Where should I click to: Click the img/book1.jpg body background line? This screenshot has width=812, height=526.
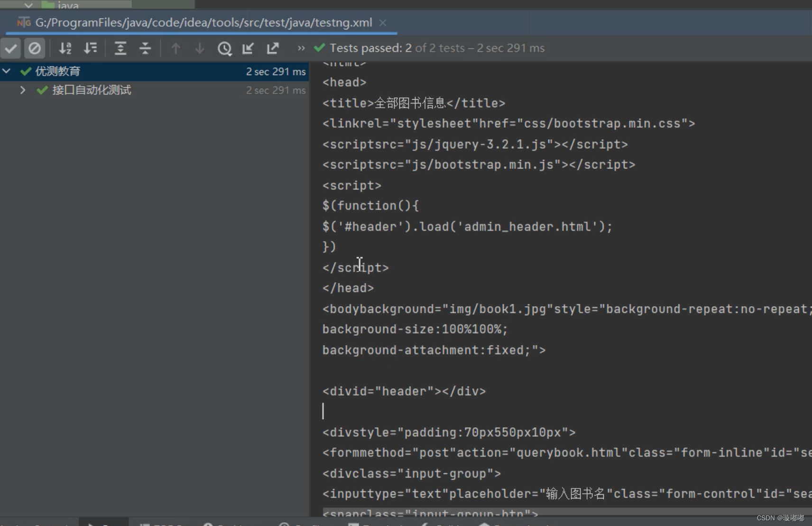click(x=567, y=309)
